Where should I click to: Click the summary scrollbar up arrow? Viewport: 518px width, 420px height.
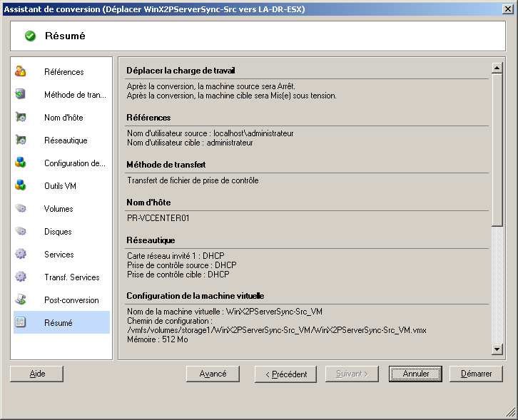(497, 68)
